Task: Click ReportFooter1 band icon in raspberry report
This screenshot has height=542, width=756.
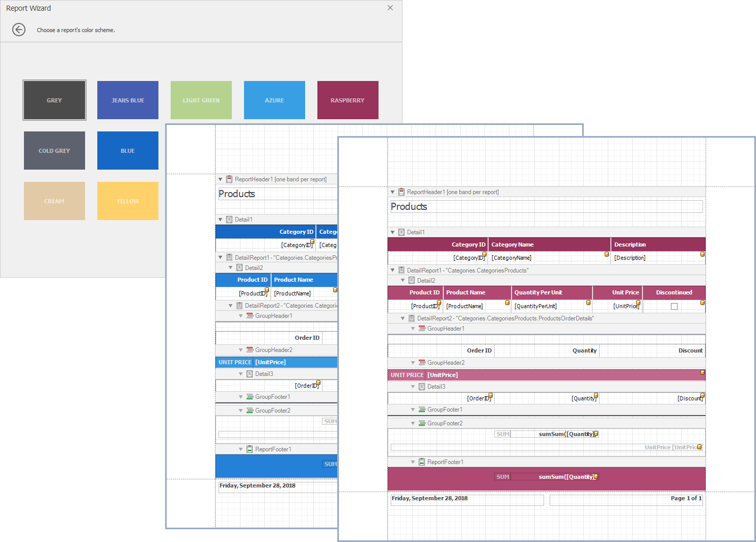Action: pyautogui.click(x=422, y=462)
